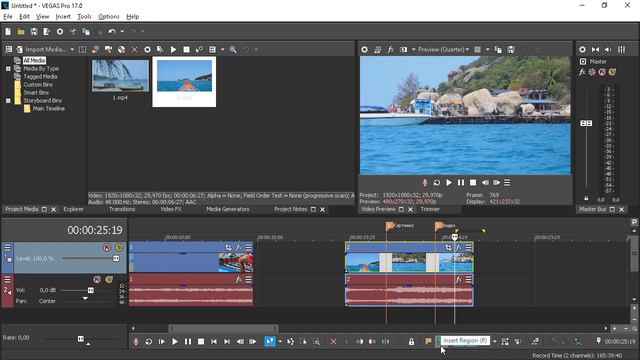Expand the Media By Type tree node

click(8, 69)
